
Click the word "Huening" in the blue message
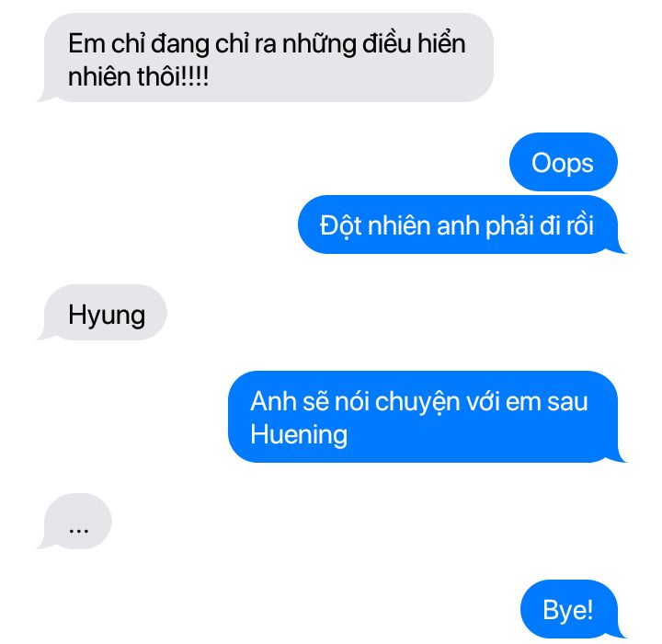pos(299,434)
